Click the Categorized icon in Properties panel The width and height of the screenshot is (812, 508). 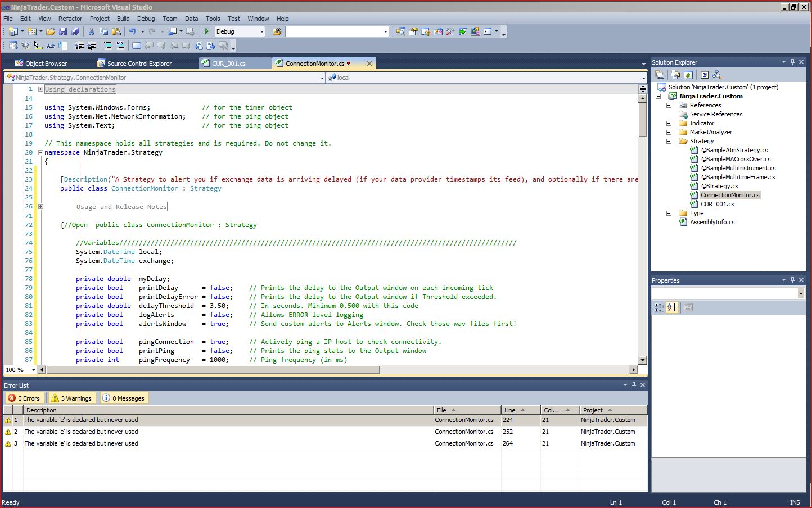tap(659, 307)
